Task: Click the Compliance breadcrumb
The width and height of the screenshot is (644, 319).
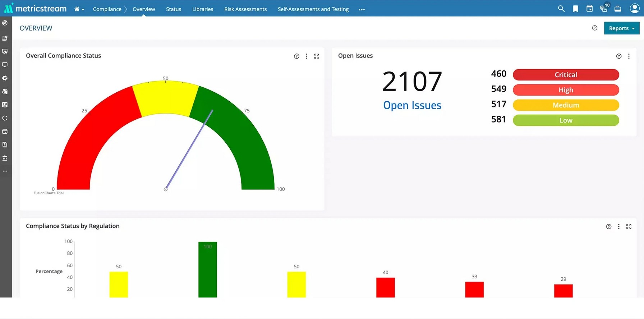Action: coord(107,9)
